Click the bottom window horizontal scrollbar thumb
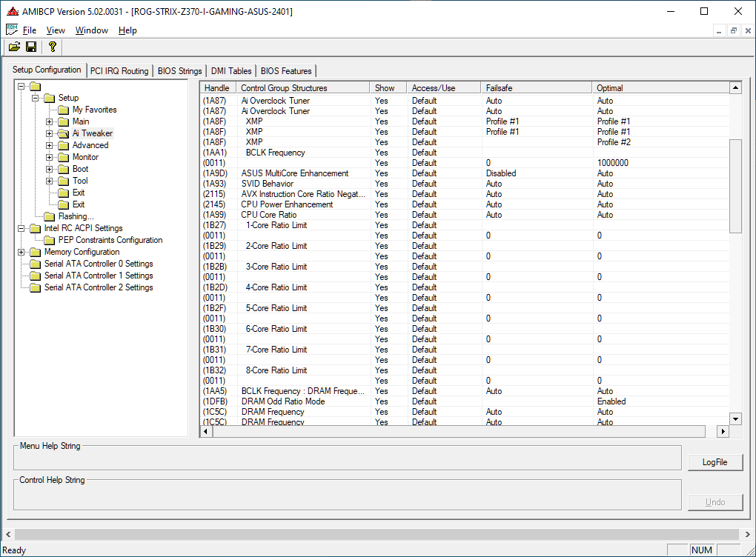 (377, 534)
